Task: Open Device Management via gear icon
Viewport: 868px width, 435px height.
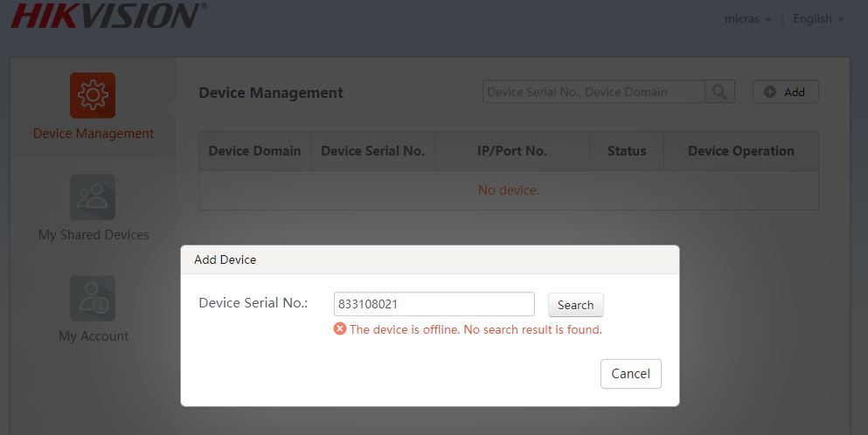Action: pyautogui.click(x=93, y=95)
